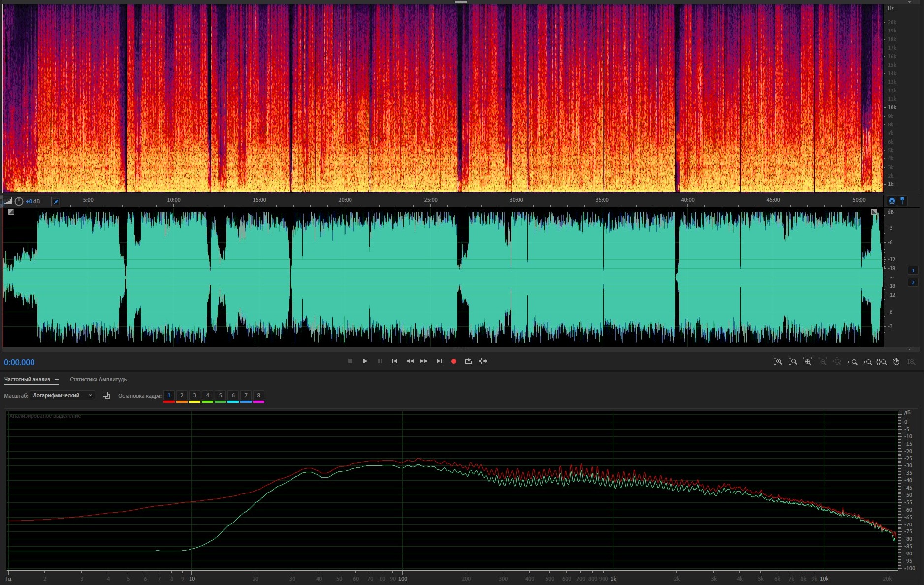Open Частотный анализ panel menu
The image size is (924, 585).
57,379
